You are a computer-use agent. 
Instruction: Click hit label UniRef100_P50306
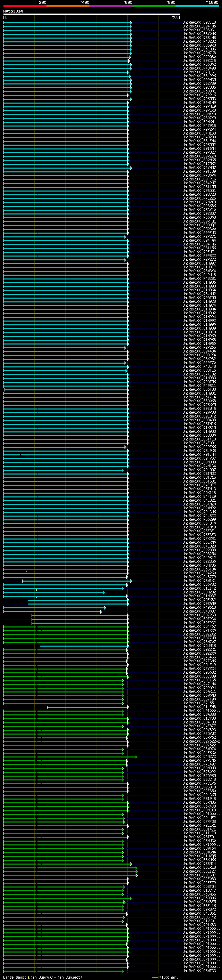(199, 898)
